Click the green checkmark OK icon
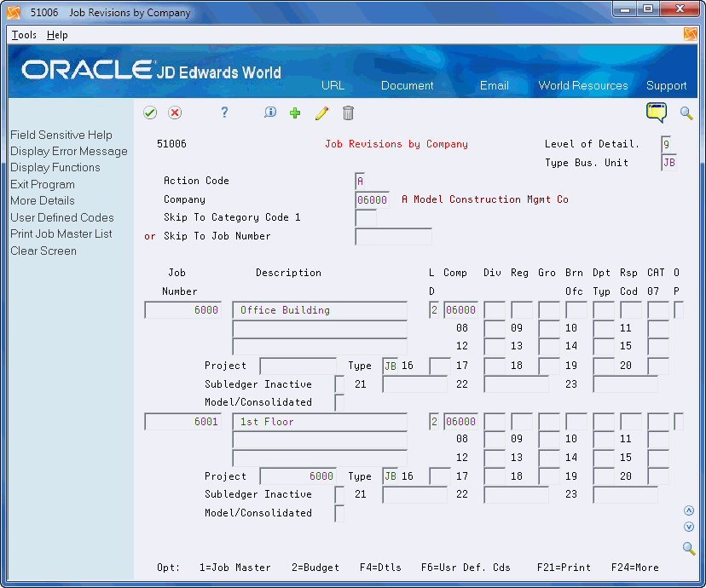Image resolution: width=706 pixels, height=588 pixels. 150,112
